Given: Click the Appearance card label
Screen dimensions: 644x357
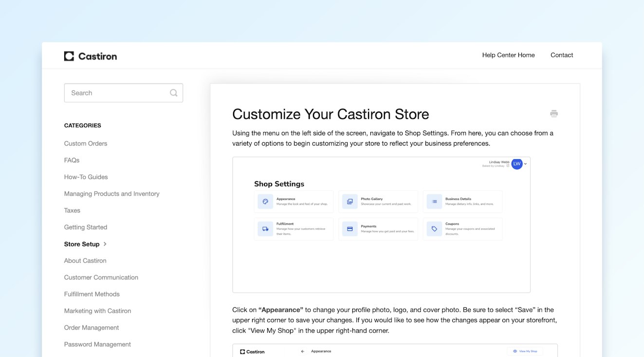Looking at the screenshot, I should 286,199.
